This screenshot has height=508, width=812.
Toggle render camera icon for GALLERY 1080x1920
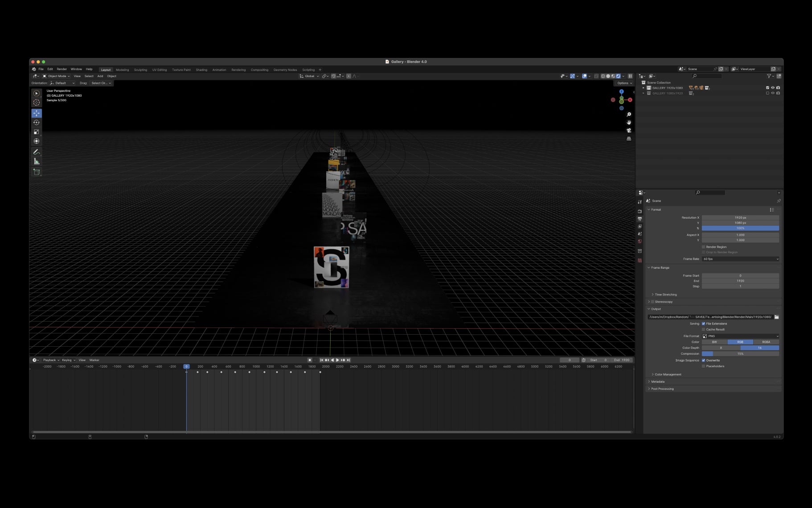(x=778, y=93)
